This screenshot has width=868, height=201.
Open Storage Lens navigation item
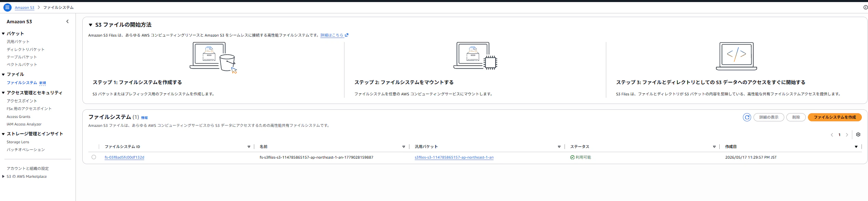[x=18, y=142]
